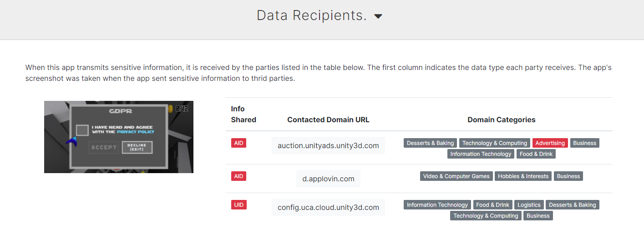Click the Info Shared column header

(x=243, y=115)
